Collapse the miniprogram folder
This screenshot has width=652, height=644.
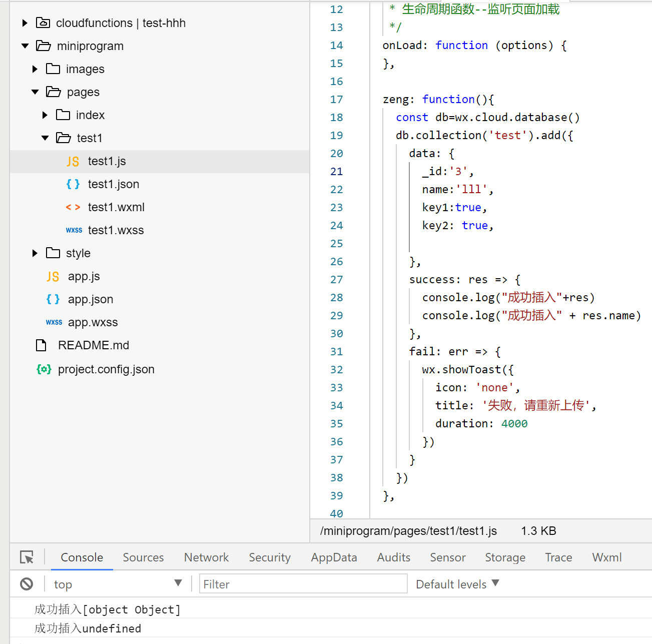click(25, 46)
